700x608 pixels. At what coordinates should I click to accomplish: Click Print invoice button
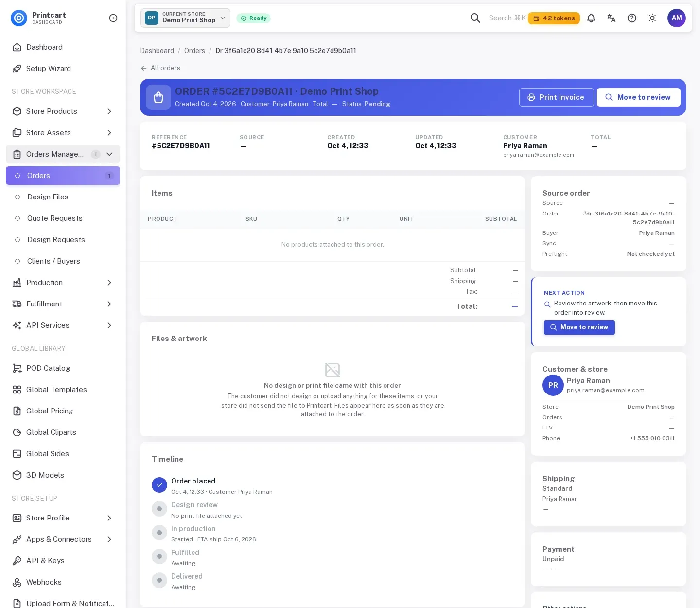[557, 97]
